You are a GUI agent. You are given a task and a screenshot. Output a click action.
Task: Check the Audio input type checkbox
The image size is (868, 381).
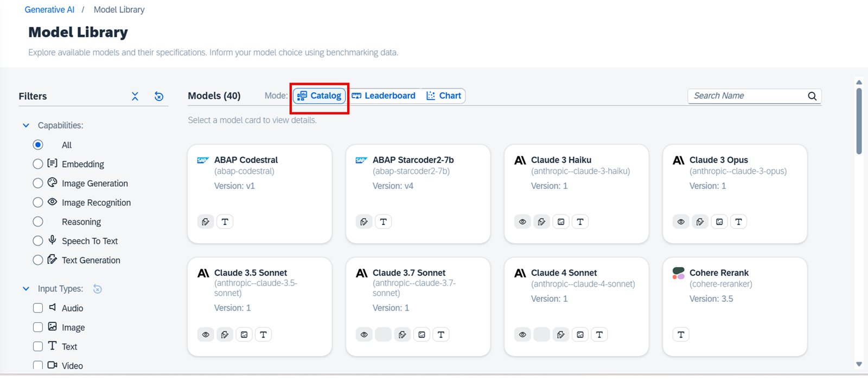[x=38, y=308]
